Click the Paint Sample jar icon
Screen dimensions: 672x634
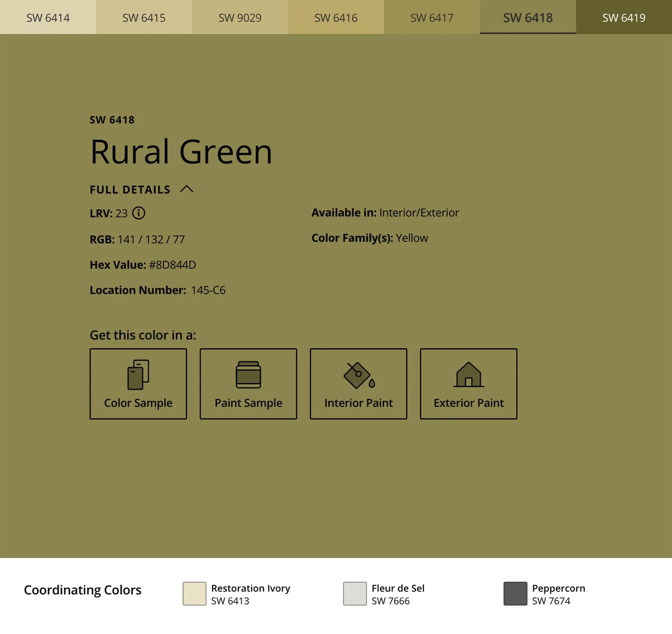tap(248, 374)
